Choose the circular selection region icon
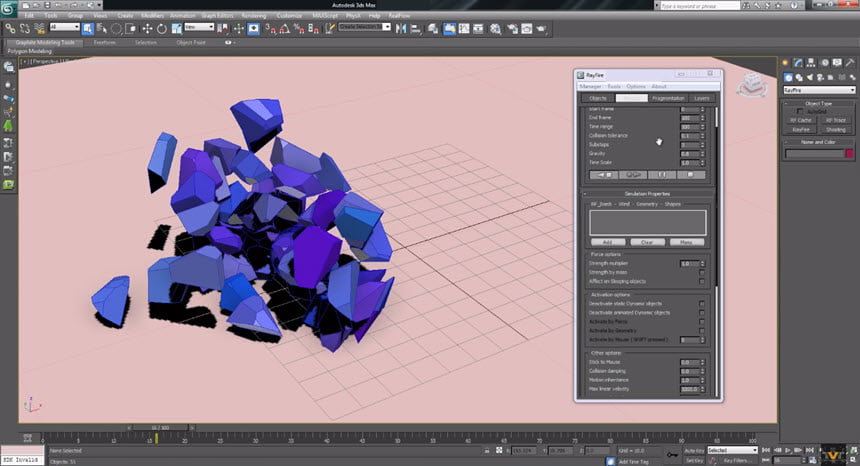This screenshot has height=466, width=860. [x=116, y=28]
